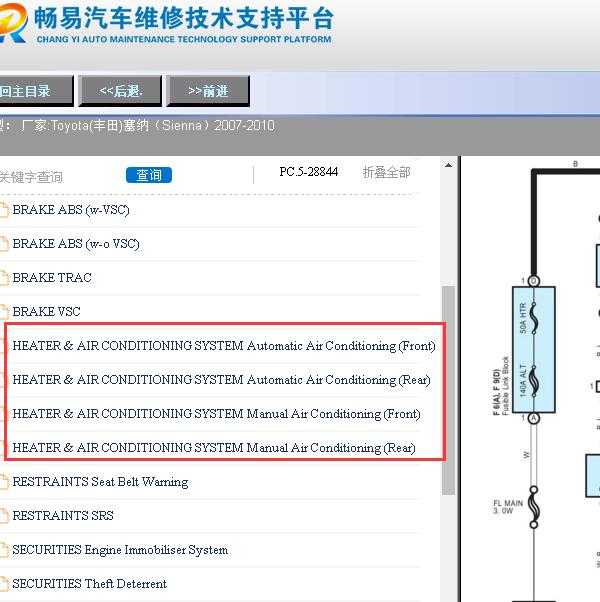Select the BRAKE VSC item

point(46,311)
